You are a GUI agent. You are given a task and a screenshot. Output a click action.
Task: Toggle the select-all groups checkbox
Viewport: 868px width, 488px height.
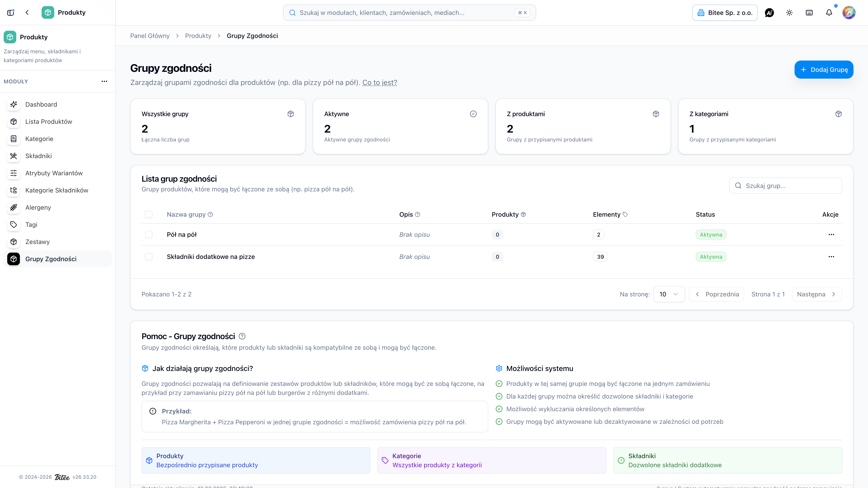149,215
